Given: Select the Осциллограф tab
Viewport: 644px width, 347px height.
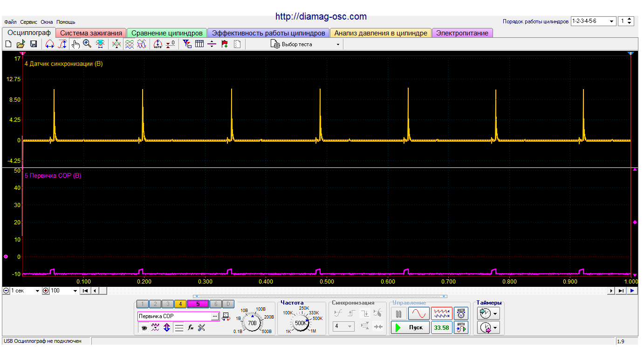Looking at the screenshot, I should click(29, 33).
